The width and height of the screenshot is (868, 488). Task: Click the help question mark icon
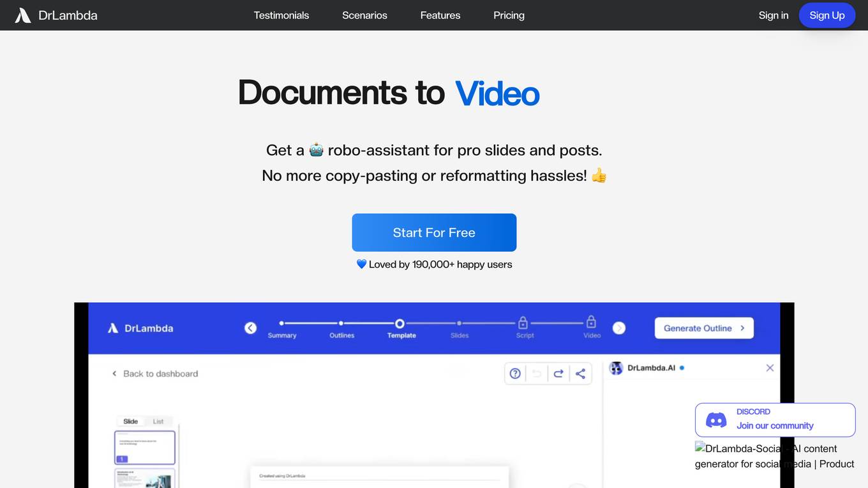coord(515,374)
